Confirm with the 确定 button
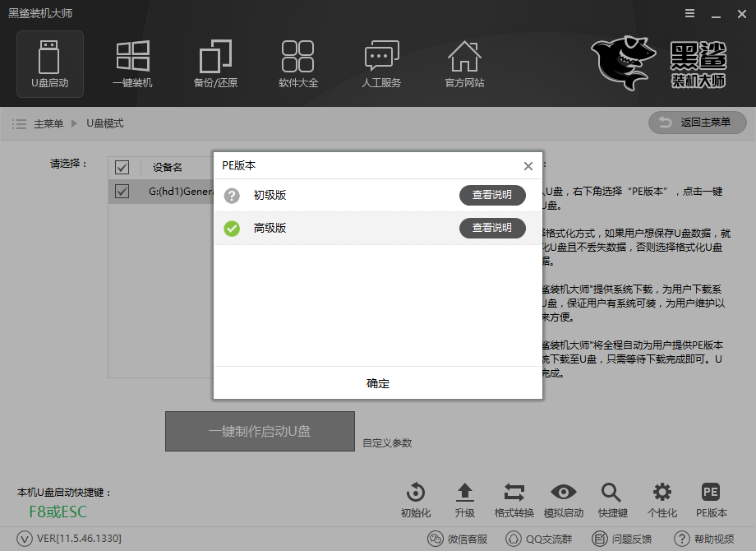756x551 pixels. coord(377,383)
